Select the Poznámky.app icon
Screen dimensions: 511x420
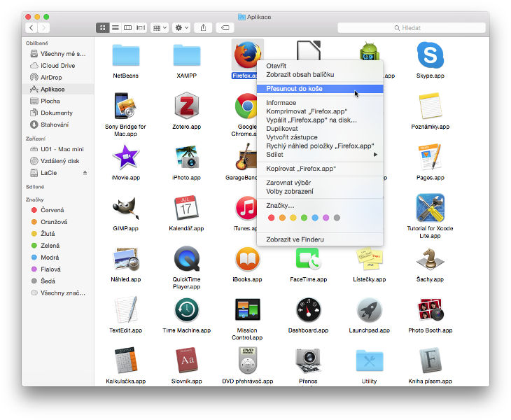430,106
